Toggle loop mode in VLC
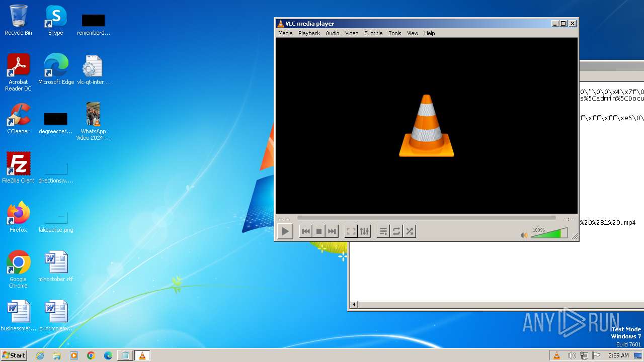 click(396, 231)
